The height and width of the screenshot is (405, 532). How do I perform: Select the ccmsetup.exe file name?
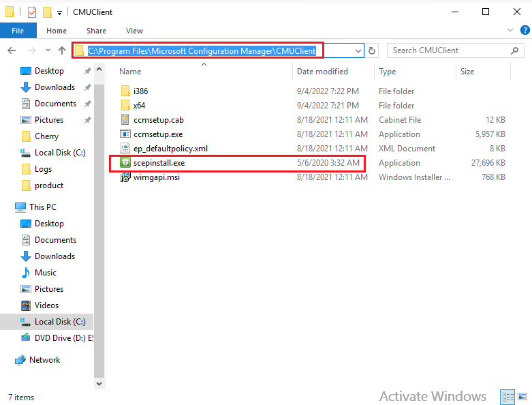coord(158,134)
